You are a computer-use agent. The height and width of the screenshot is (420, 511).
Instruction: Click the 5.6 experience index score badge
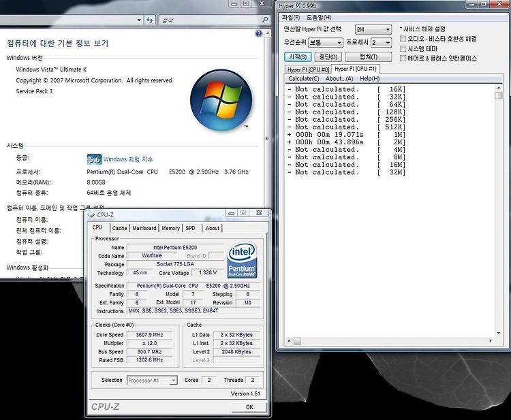[x=94, y=159]
